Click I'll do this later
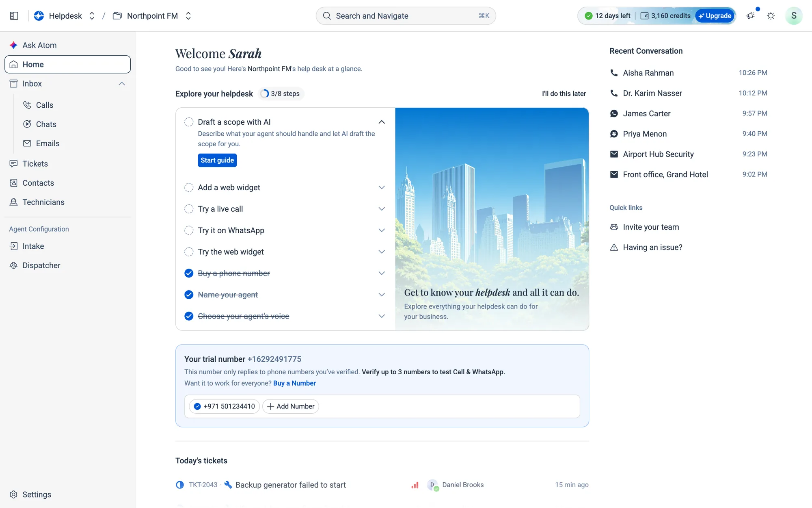This screenshot has width=812, height=508. click(x=564, y=93)
